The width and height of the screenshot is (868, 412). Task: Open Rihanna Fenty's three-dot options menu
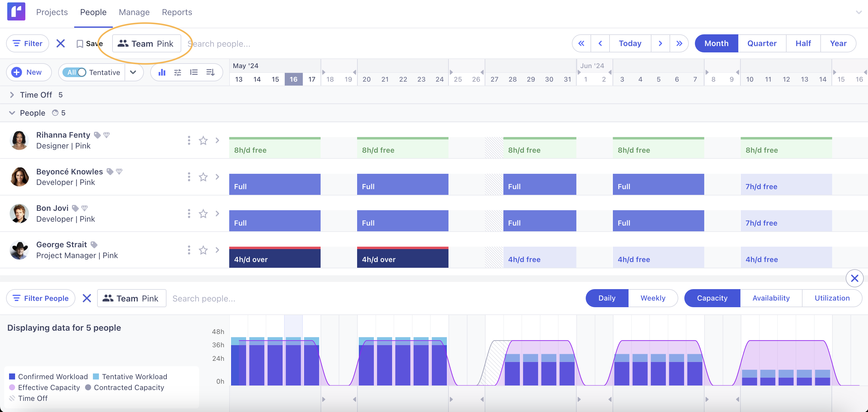[189, 140]
